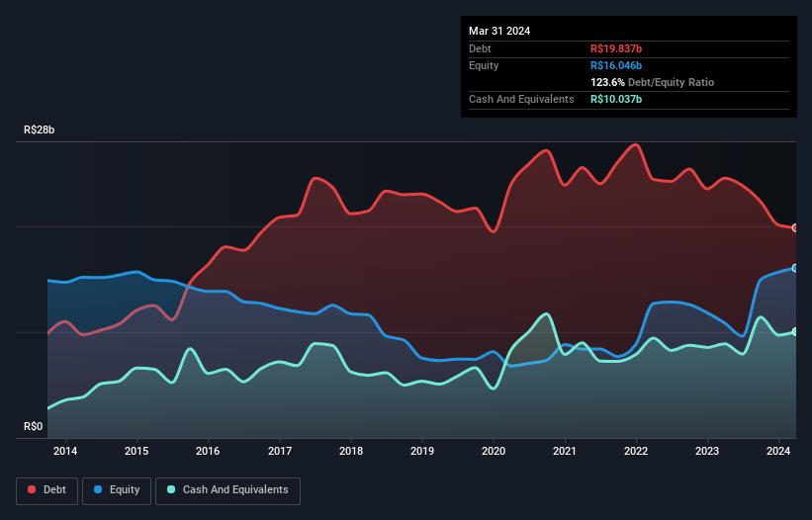Click Cash And Equivalents label in tooltip
Viewport: 812px width, 520px height.
(521, 99)
